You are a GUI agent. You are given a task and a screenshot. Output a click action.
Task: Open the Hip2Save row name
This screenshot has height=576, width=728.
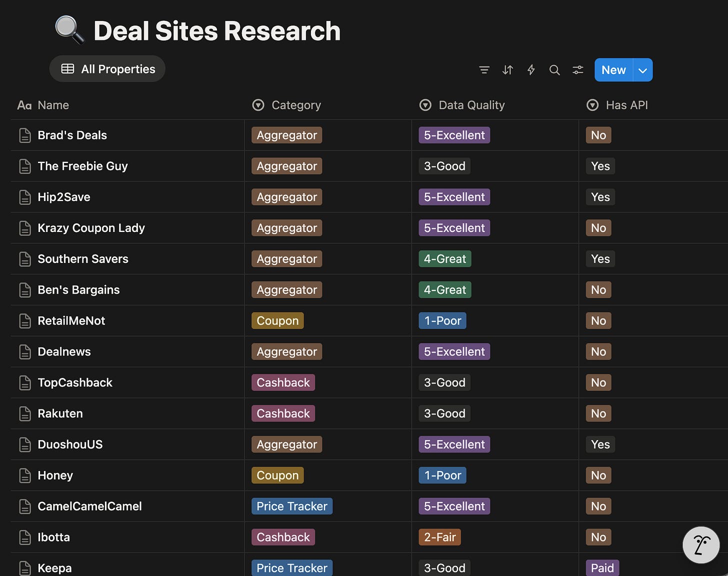[64, 197]
